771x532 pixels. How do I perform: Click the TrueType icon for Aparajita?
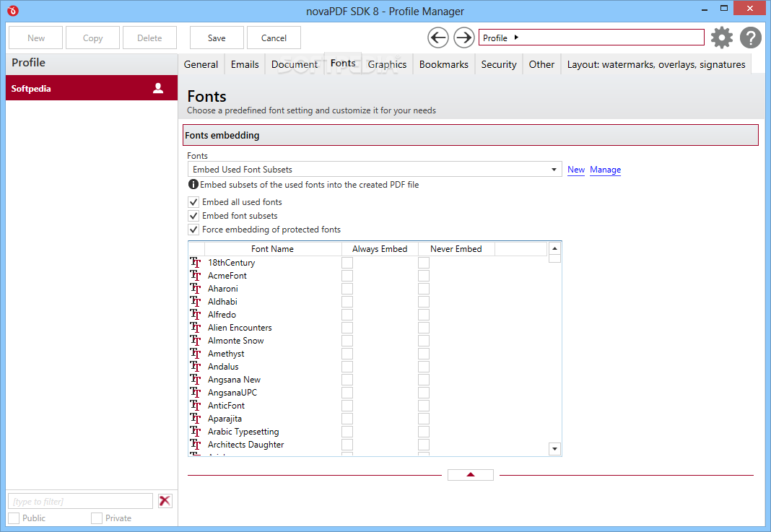[195, 419]
